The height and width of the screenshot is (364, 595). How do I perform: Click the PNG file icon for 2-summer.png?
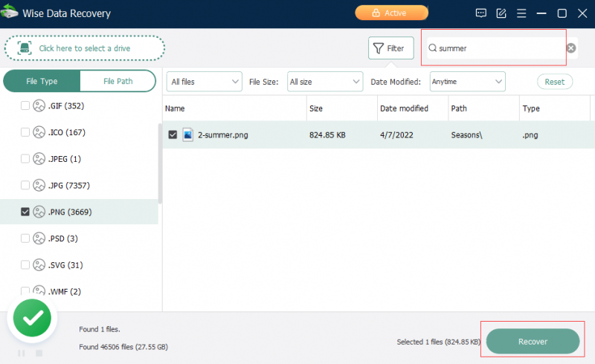point(187,135)
